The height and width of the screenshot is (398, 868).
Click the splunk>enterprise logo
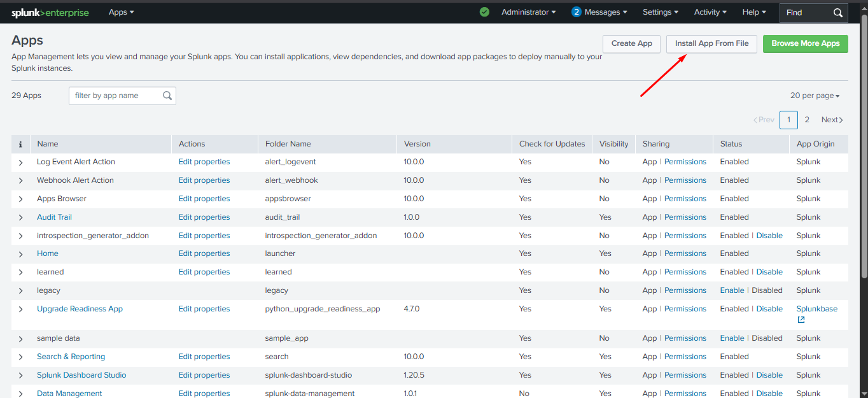tap(50, 12)
